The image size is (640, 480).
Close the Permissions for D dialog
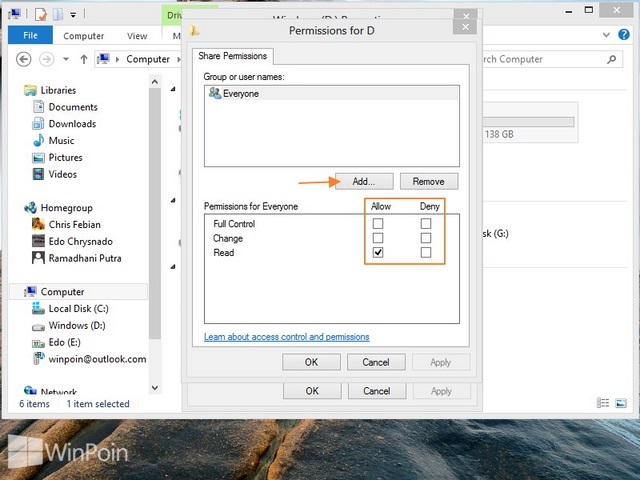[x=465, y=27]
